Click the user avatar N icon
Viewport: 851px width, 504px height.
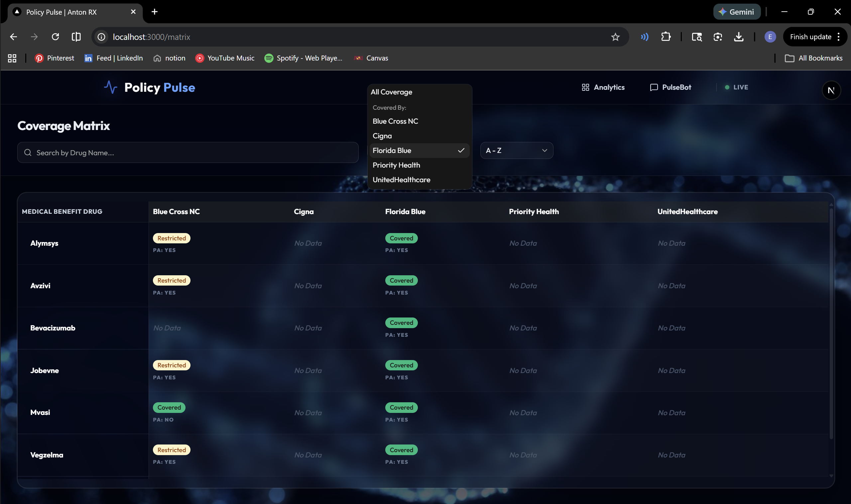click(831, 90)
